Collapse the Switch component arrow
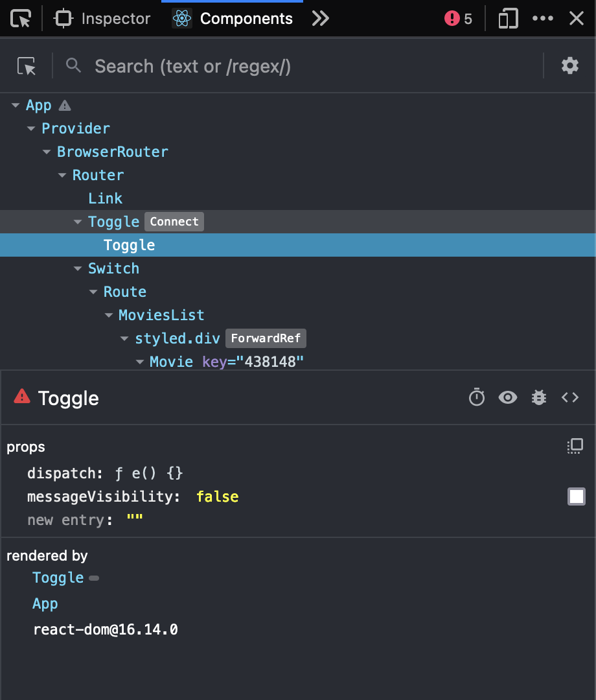 point(78,269)
